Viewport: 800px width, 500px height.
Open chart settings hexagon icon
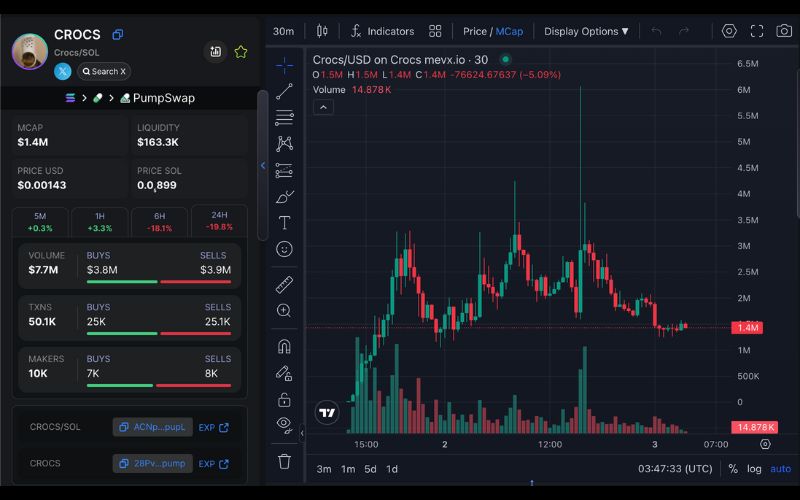[729, 31]
